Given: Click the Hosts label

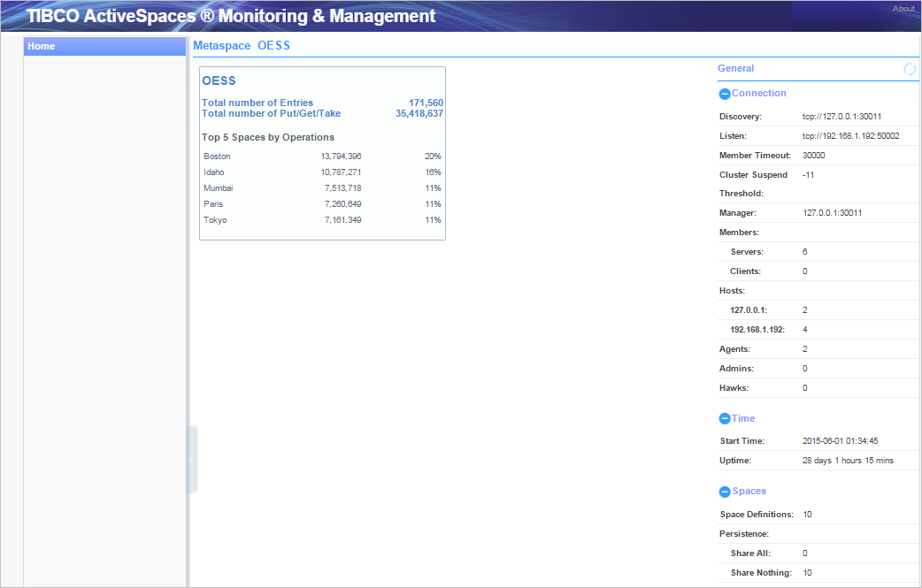Looking at the screenshot, I should pyautogui.click(x=732, y=291).
